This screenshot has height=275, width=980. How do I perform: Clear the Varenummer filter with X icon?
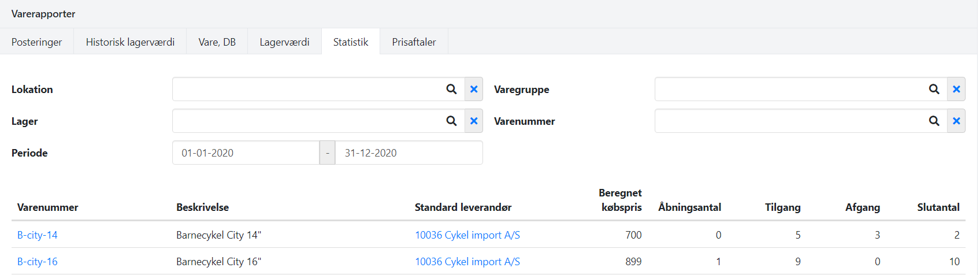(x=956, y=121)
